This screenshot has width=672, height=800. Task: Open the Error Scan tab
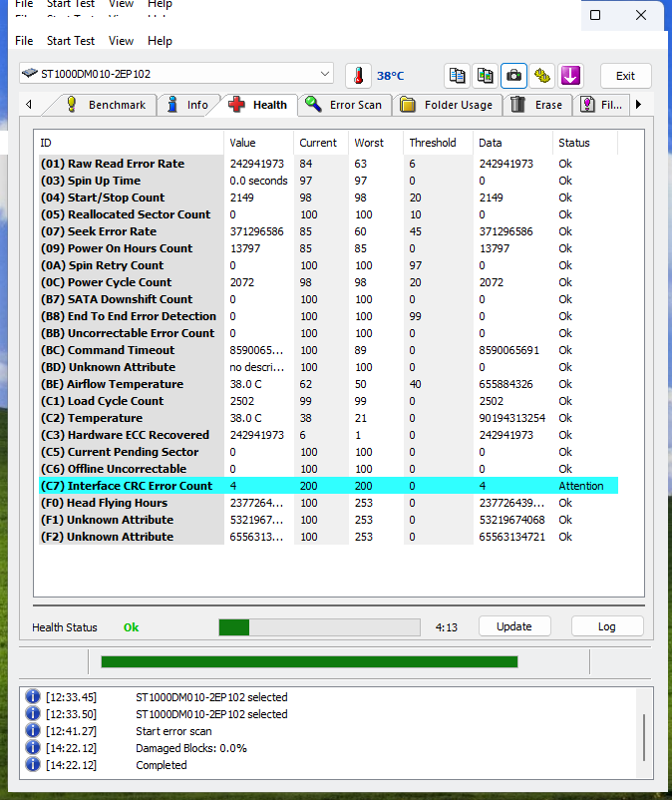coord(344,105)
